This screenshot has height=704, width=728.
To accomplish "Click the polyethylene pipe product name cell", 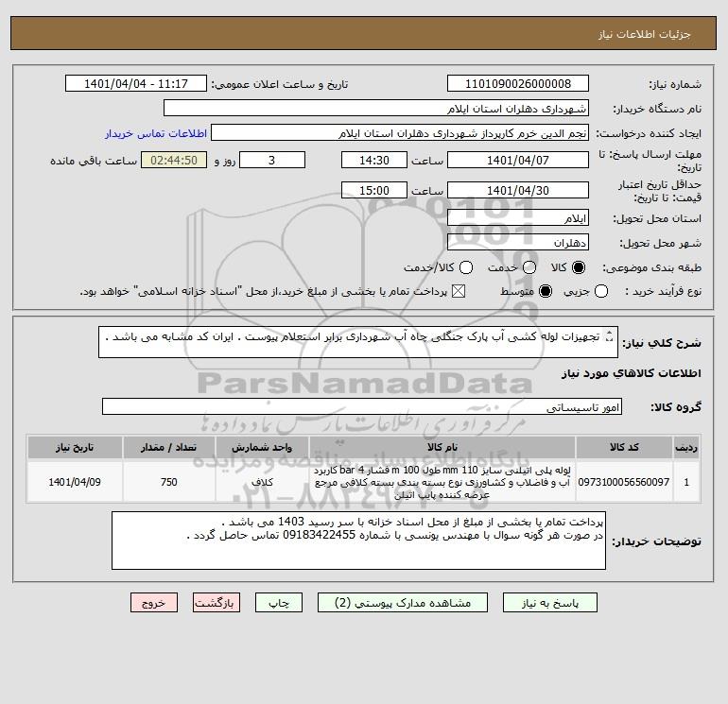I will [x=442, y=482].
